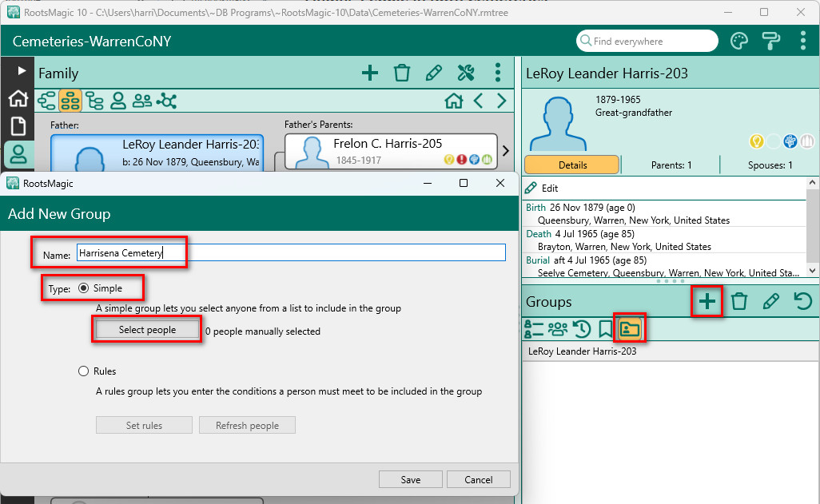820x504 pixels.
Task: Open the Parents: 1 tab
Action: 671,165
